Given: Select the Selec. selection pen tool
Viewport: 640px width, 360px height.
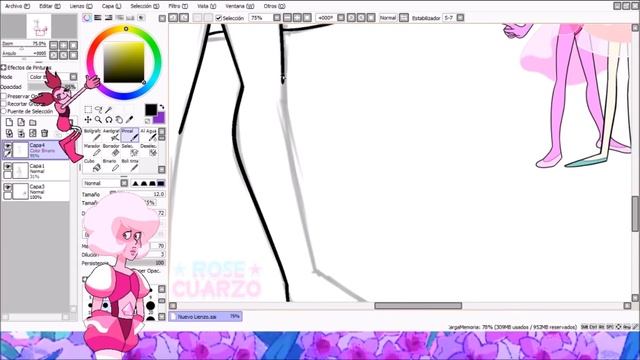Looking at the screenshot, I should click(130, 150).
